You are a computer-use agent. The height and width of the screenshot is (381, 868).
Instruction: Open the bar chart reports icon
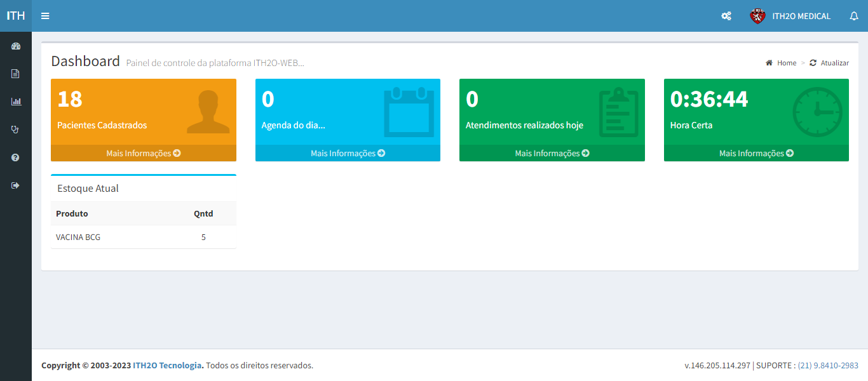tap(16, 101)
